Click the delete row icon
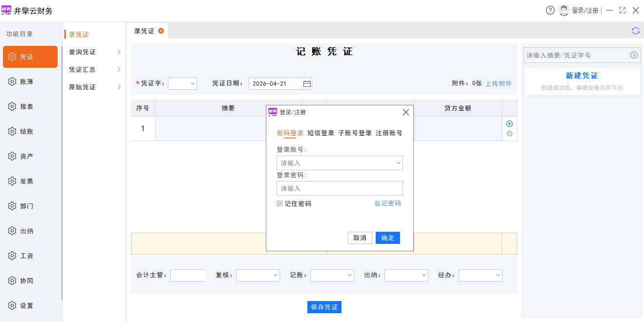The image size is (644, 322). coord(509,134)
